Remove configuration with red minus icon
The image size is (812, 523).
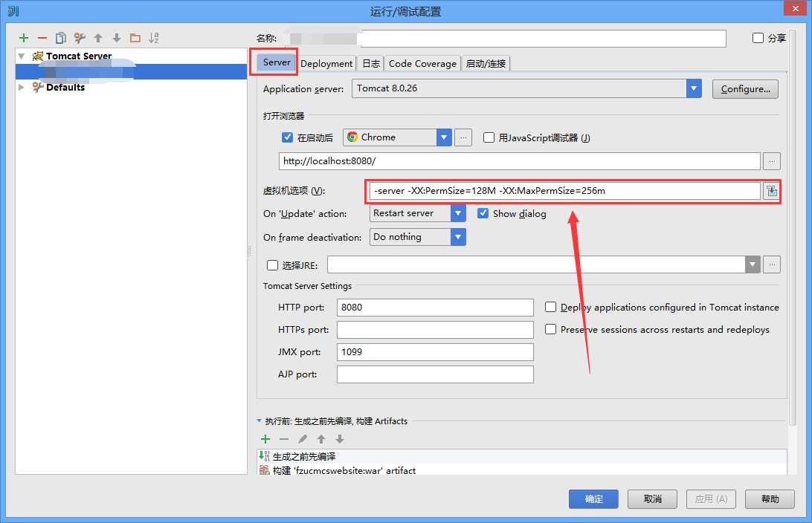42,38
